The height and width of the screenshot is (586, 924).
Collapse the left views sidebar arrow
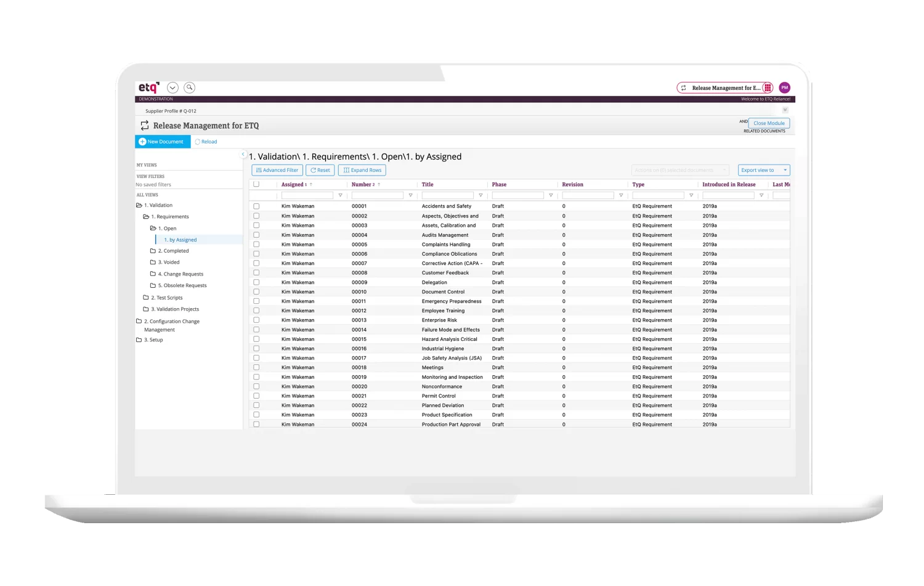click(x=243, y=154)
